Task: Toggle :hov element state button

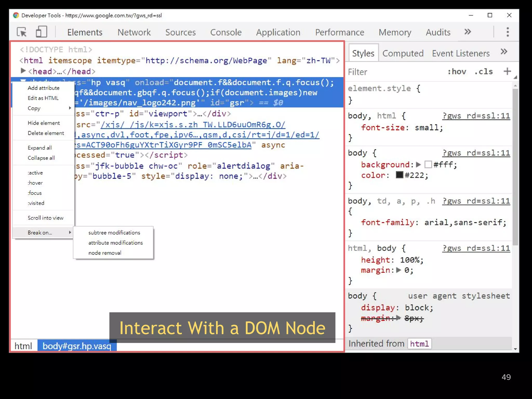Action: coord(457,71)
